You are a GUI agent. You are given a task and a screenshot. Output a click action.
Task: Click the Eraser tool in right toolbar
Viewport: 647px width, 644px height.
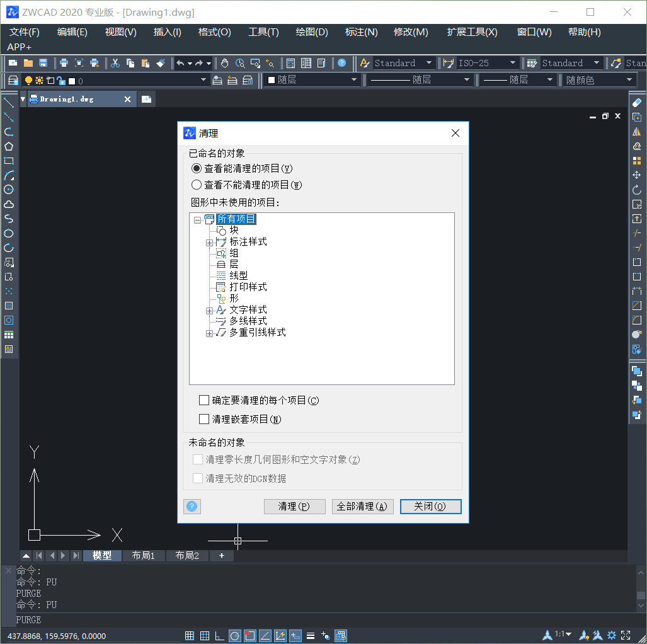point(636,103)
